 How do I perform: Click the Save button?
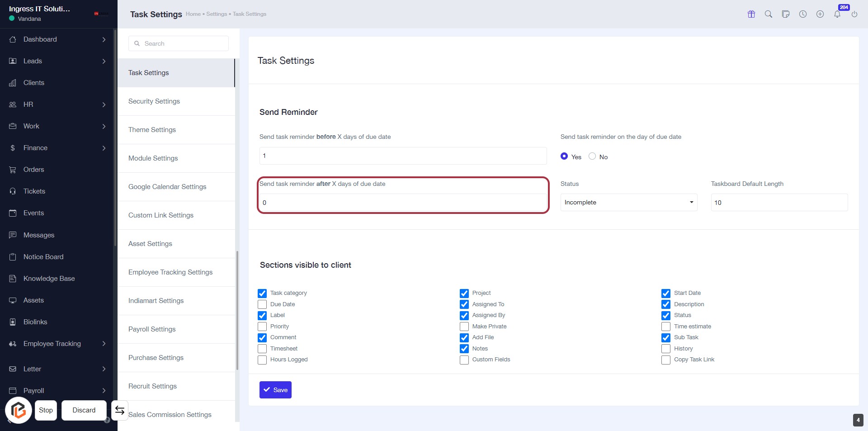(x=275, y=390)
